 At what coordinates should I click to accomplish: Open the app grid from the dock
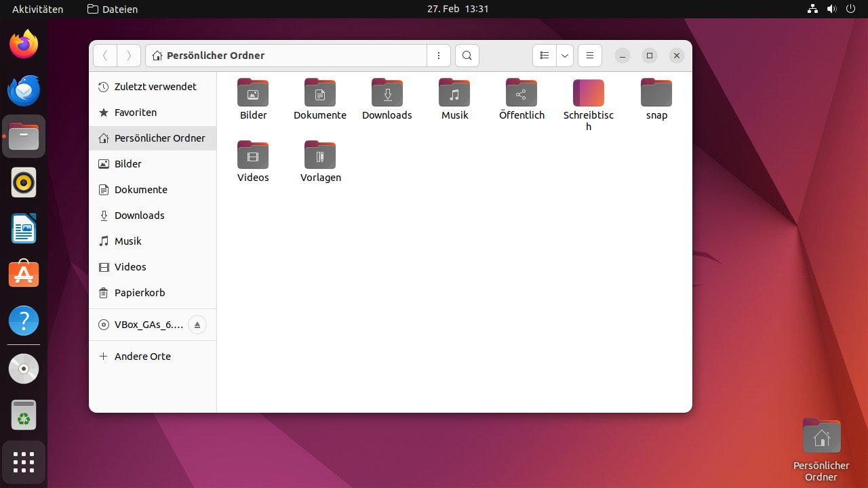click(24, 462)
